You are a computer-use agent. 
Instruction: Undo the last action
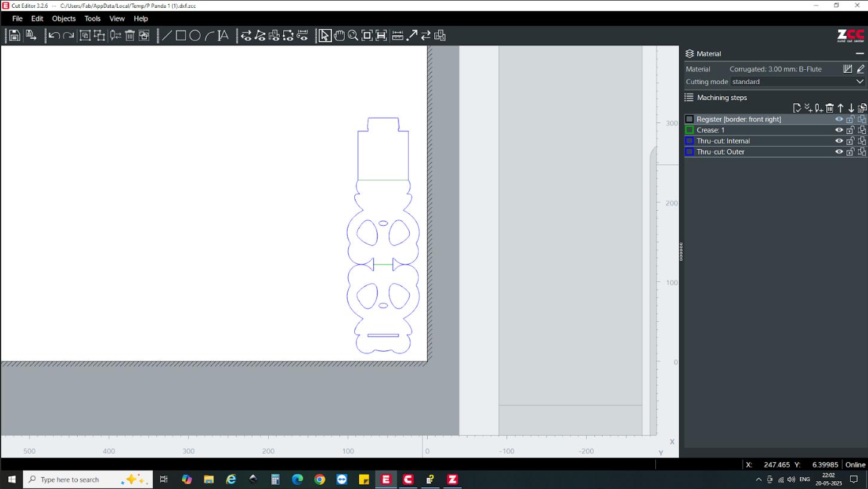(x=54, y=36)
